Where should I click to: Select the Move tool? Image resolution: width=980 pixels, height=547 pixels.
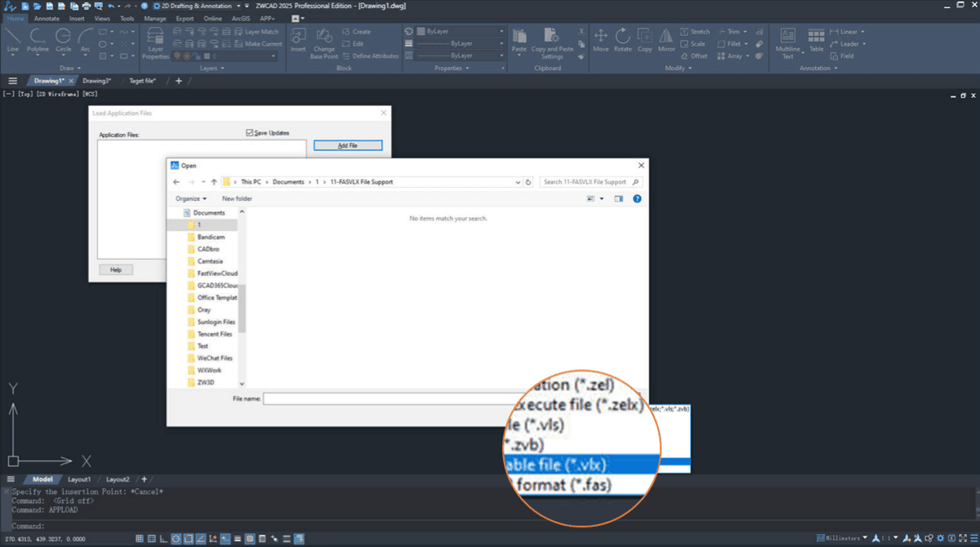[x=601, y=40]
